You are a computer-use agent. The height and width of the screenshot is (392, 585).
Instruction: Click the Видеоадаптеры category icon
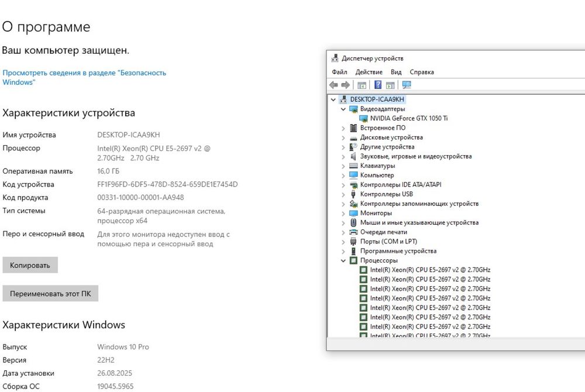[353, 109]
